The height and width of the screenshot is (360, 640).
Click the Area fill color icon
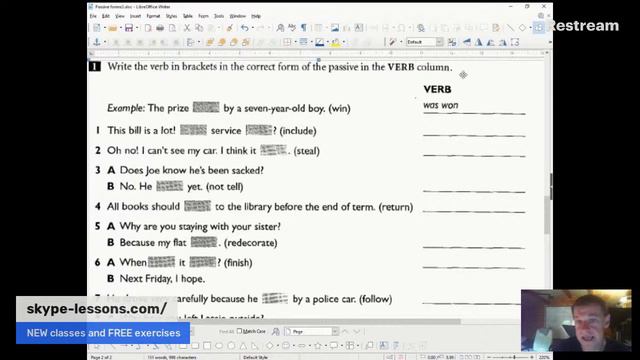point(335,42)
